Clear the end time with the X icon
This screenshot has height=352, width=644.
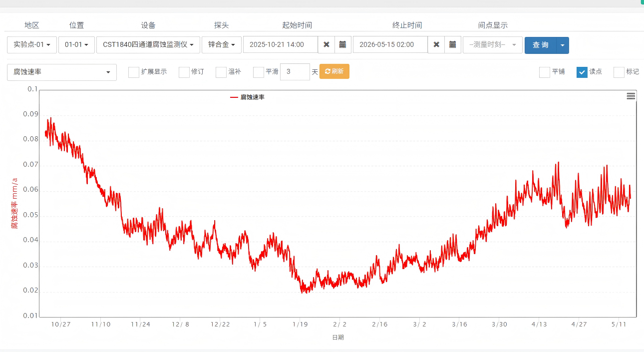coord(436,44)
